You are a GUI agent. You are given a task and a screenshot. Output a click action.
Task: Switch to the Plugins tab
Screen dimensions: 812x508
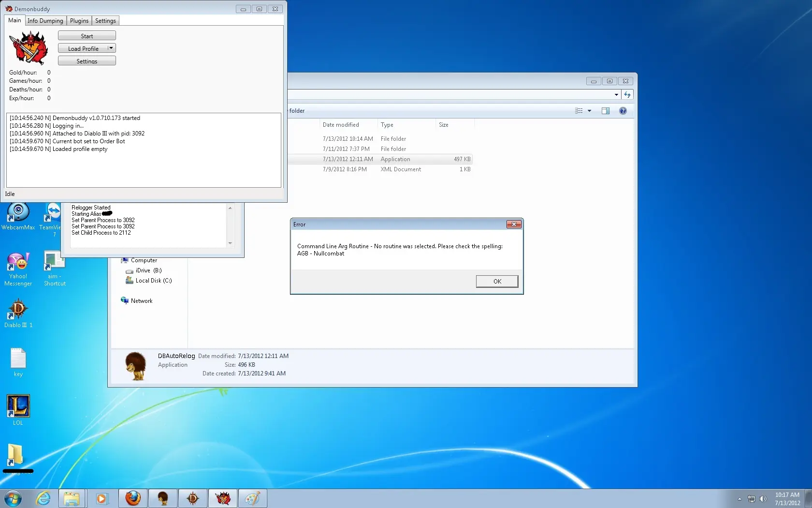[79, 21]
